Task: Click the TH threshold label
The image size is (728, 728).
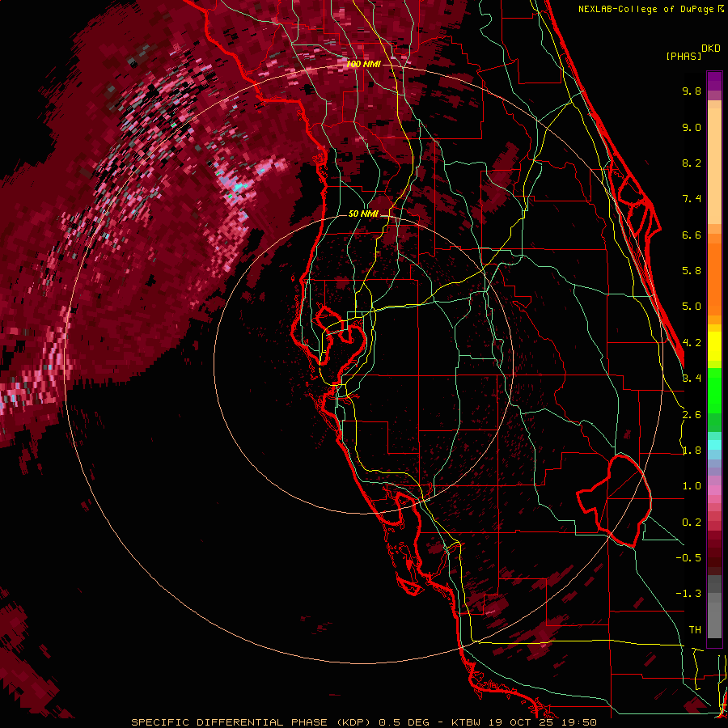Action: tap(695, 630)
